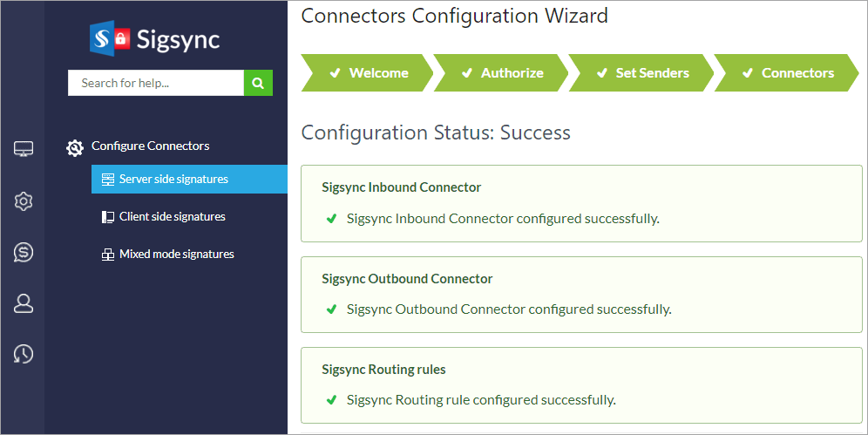
Task: Expand the Configure Connectors section
Action: [150, 146]
